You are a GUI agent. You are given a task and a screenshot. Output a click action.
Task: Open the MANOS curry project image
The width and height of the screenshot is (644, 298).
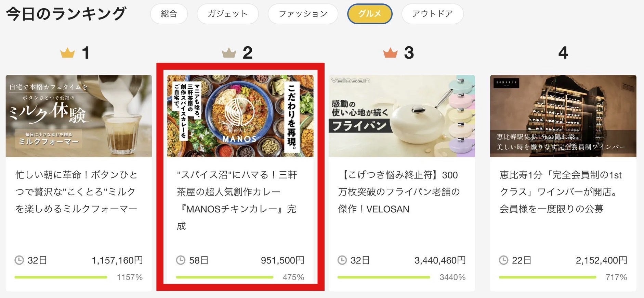pos(240,116)
